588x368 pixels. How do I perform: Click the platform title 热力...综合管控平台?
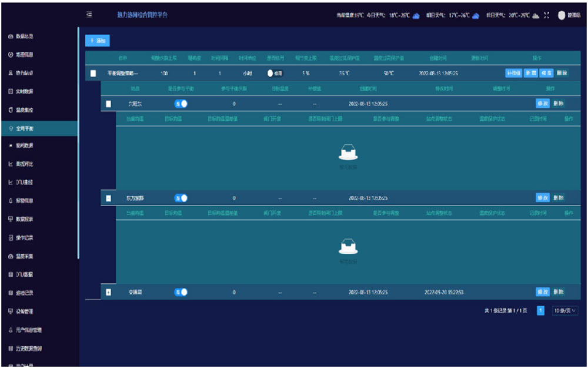pyautogui.click(x=142, y=15)
